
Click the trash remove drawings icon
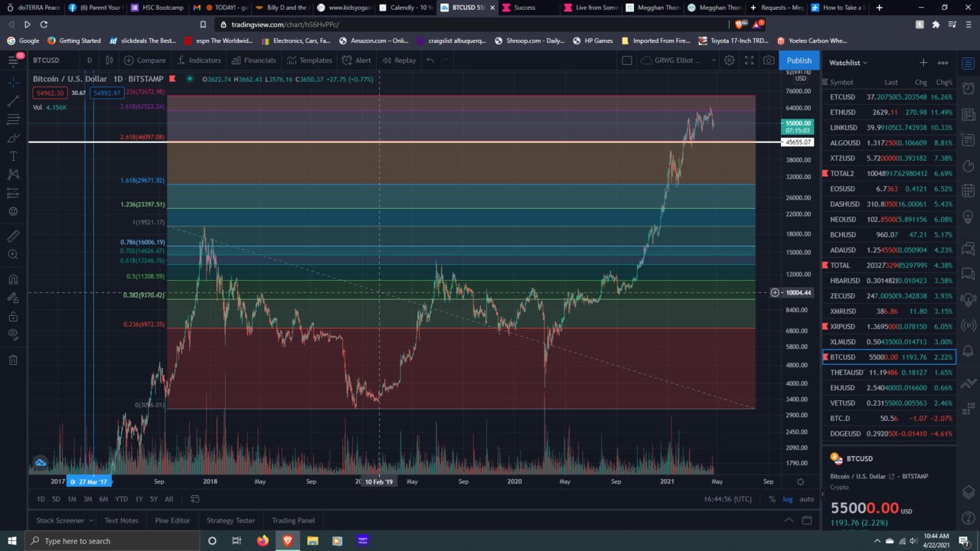(x=13, y=360)
